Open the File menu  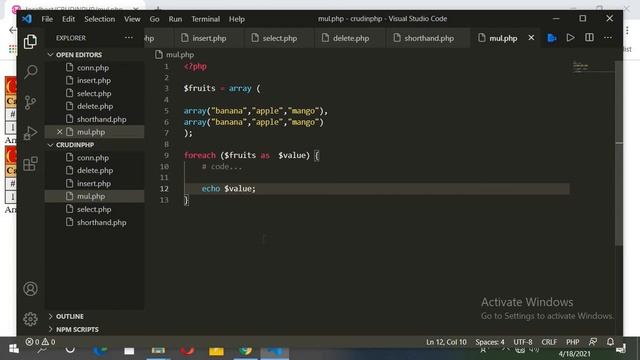[x=47, y=19]
